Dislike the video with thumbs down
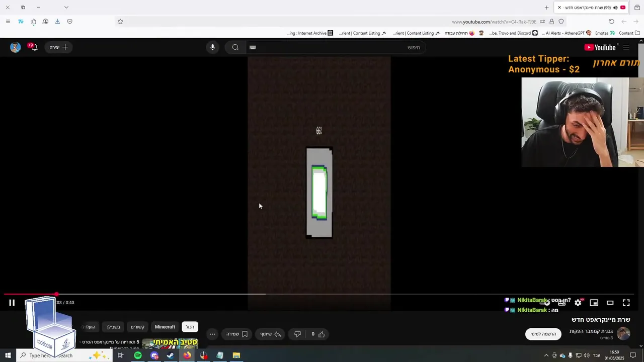 pyautogui.click(x=297, y=334)
